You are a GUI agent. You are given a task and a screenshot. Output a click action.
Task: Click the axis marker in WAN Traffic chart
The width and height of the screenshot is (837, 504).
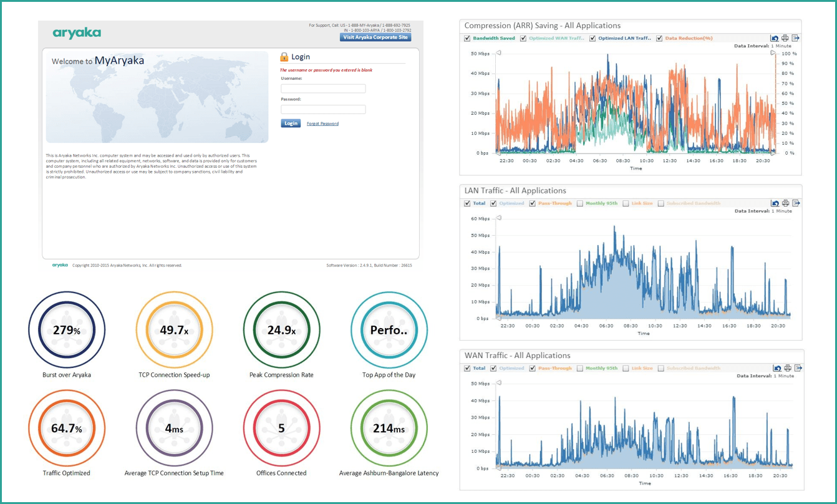tap(498, 384)
